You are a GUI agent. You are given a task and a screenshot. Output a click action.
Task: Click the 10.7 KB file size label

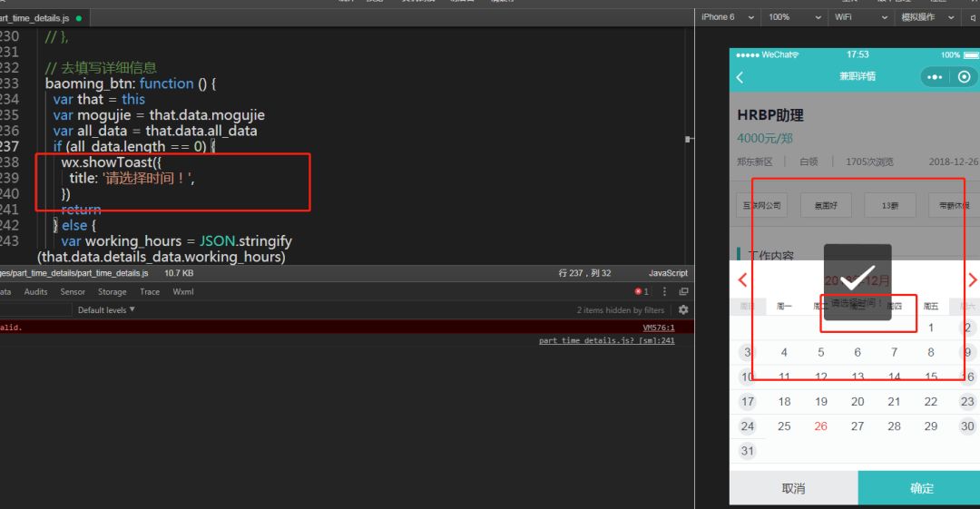point(179,273)
